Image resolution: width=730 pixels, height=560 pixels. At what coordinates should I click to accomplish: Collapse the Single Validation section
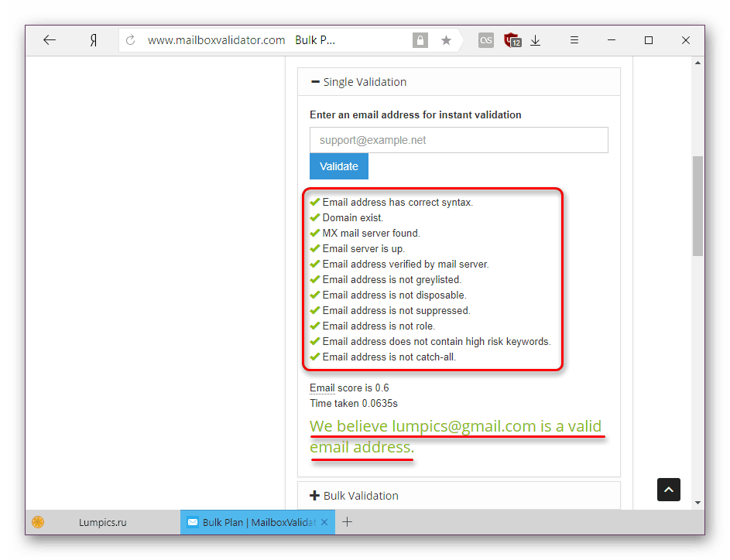click(x=358, y=82)
